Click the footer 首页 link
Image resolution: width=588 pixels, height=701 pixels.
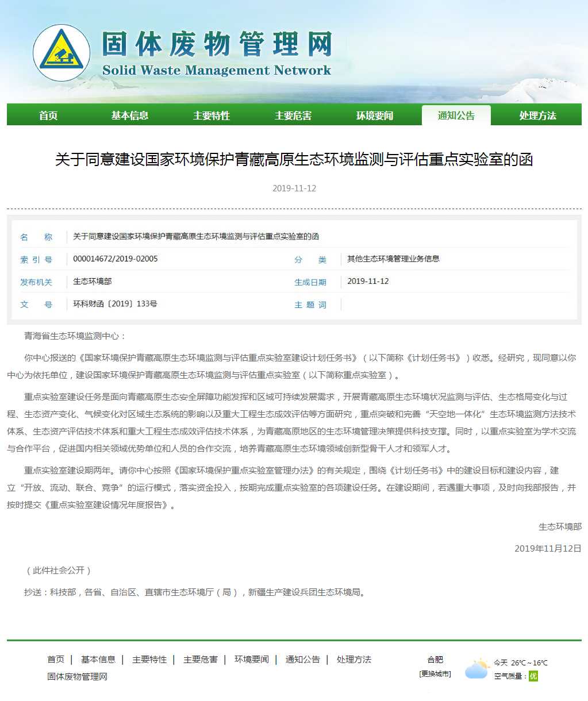56,659
